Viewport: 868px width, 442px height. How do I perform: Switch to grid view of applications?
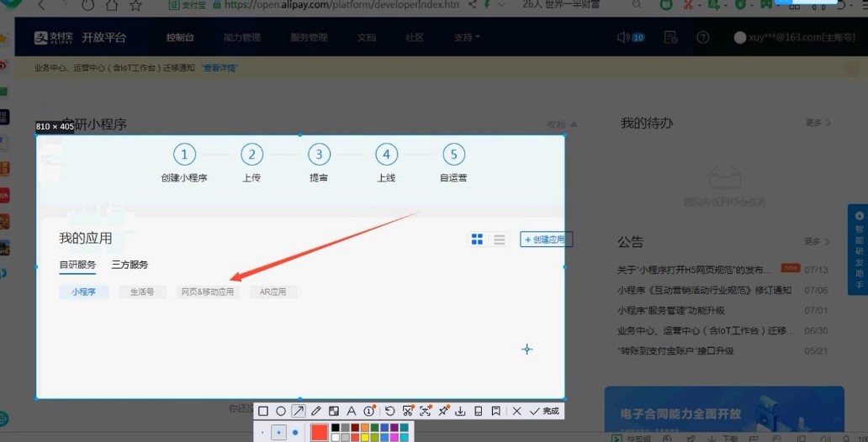(478, 239)
